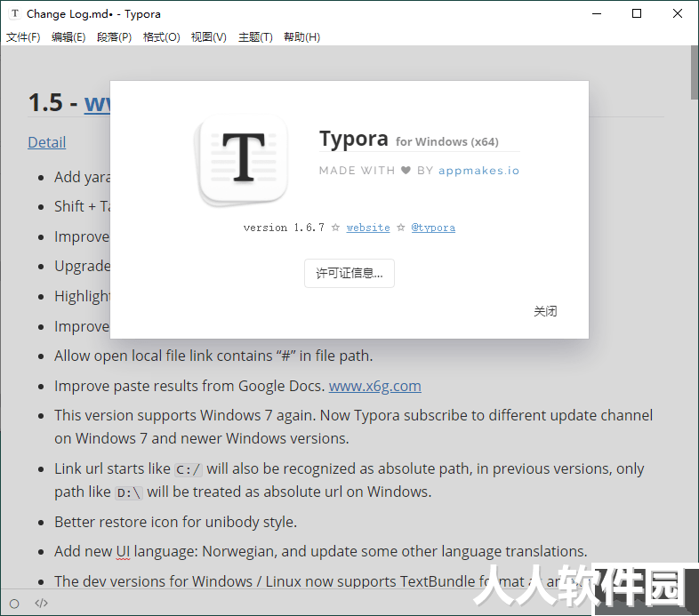
Task: Open the @typora link
Action: [x=433, y=228]
